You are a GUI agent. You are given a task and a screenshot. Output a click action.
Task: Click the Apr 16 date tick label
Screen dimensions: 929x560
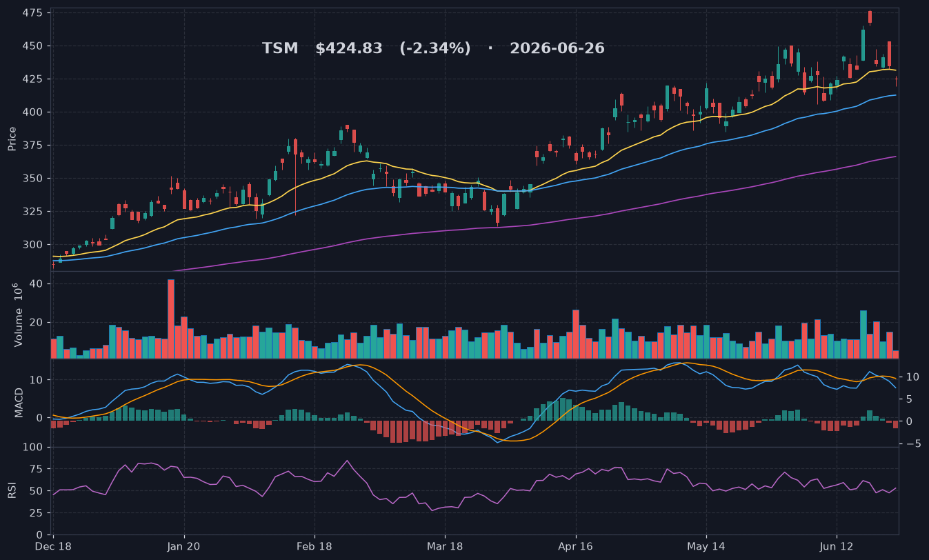pyautogui.click(x=575, y=546)
